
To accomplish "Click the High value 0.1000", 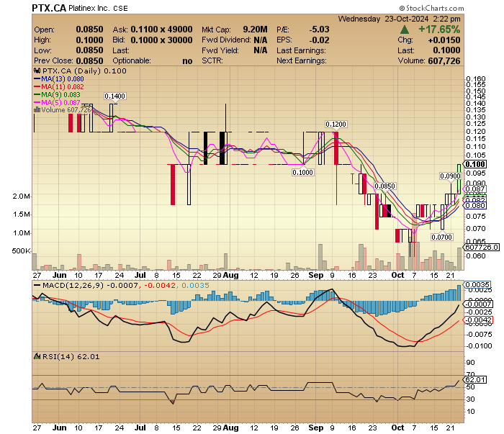I will click(x=89, y=40).
